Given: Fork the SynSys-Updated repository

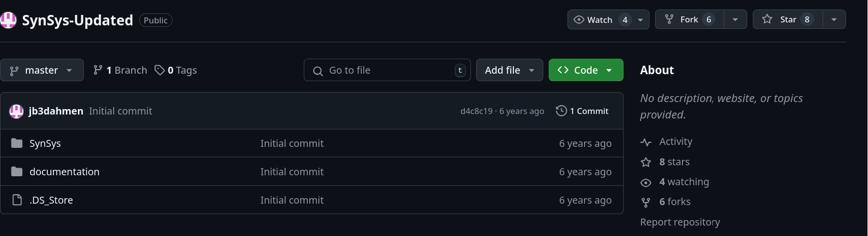Looking at the screenshot, I should [x=689, y=19].
